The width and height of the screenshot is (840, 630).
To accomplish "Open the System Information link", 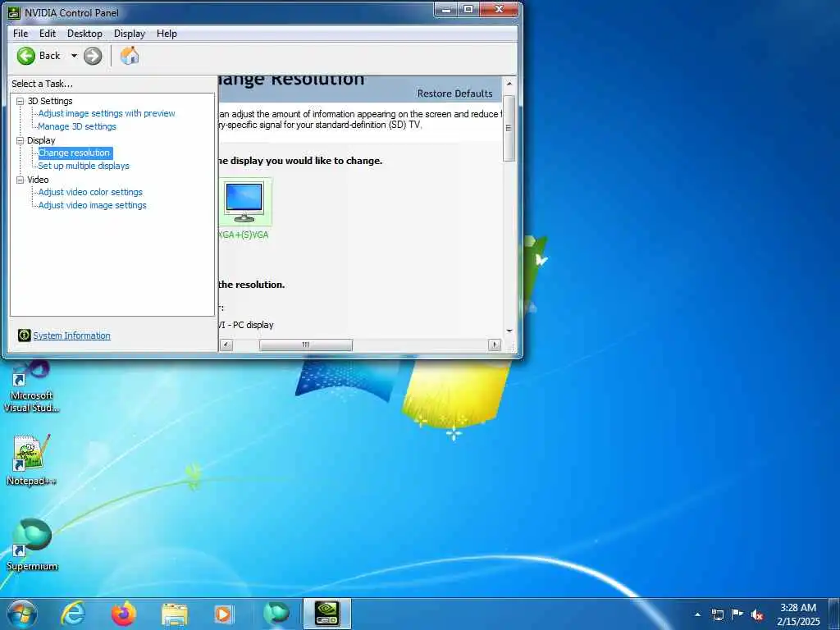I will pyautogui.click(x=72, y=336).
